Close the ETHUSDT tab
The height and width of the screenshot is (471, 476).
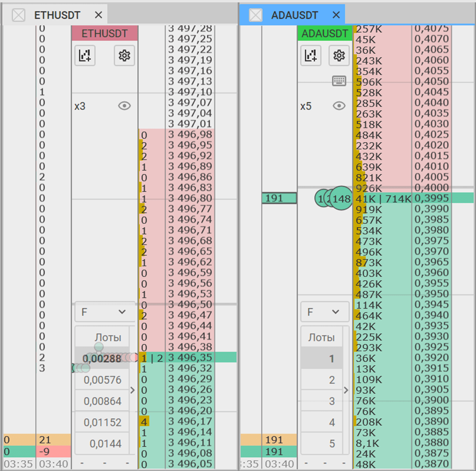click(x=98, y=15)
